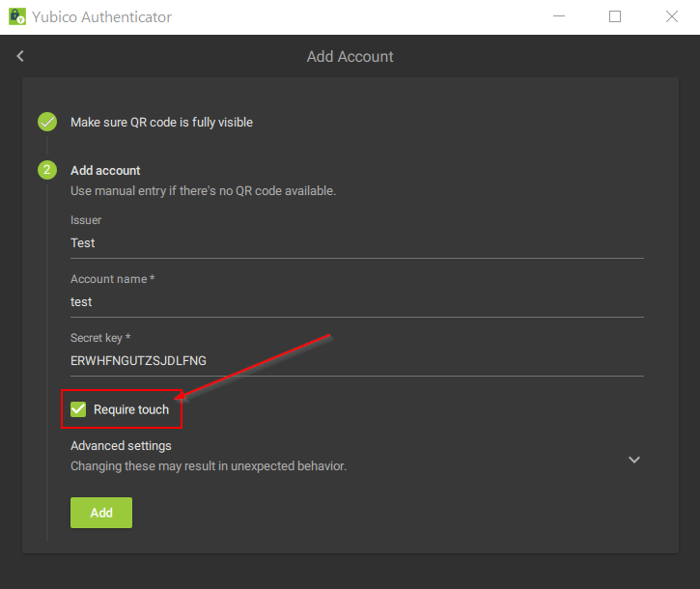Image resolution: width=700 pixels, height=589 pixels.
Task: Uncheck the Require touch checkbox
Action: [x=79, y=409]
